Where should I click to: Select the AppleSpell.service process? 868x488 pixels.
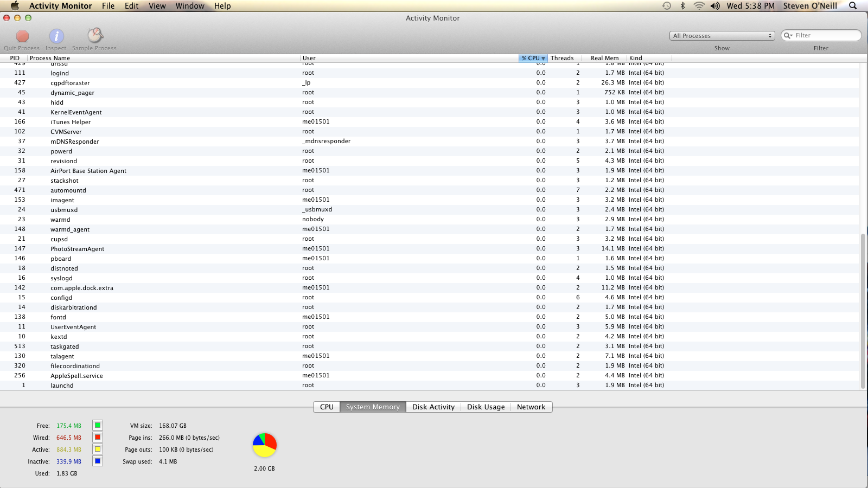coord(430,375)
